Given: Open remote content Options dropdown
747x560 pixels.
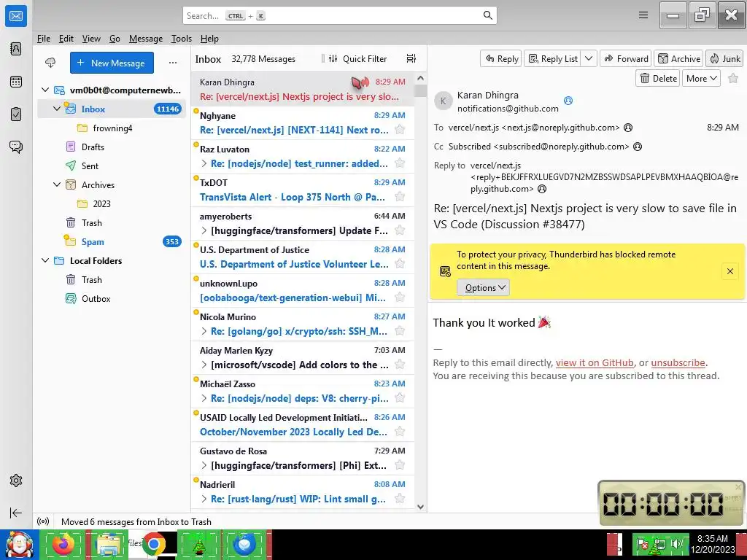Looking at the screenshot, I should click(x=483, y=287).
